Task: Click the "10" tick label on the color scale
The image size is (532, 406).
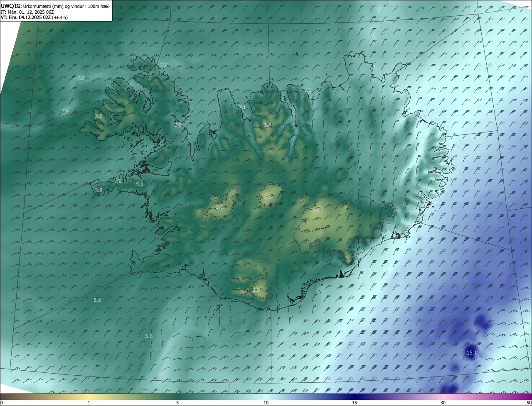Action: coord(266,403)
